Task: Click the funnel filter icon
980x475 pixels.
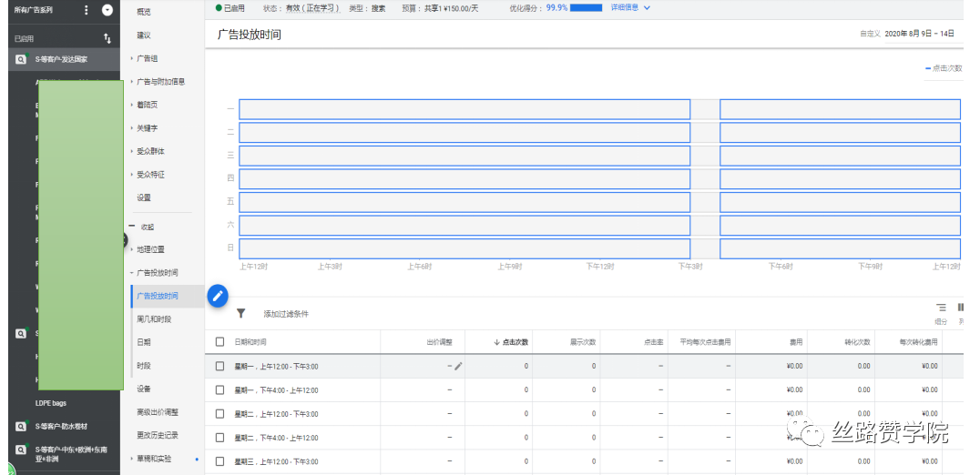Action: pos(240,313)
